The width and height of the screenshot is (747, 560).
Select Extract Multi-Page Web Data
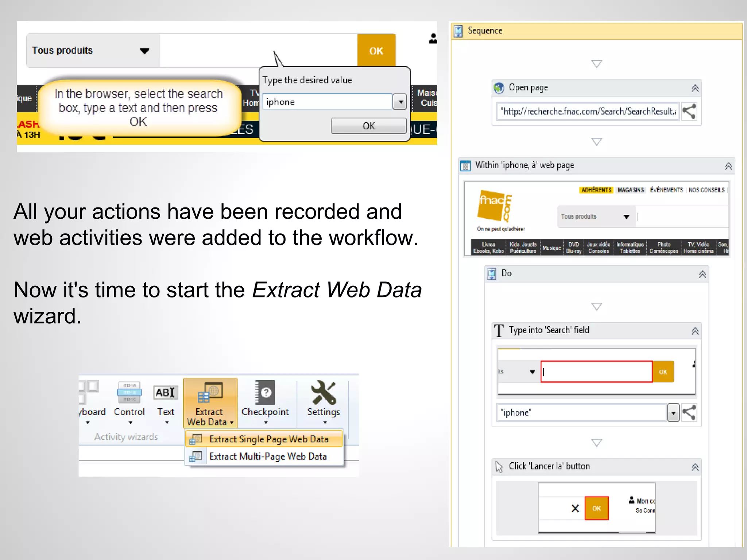point(268,456)
